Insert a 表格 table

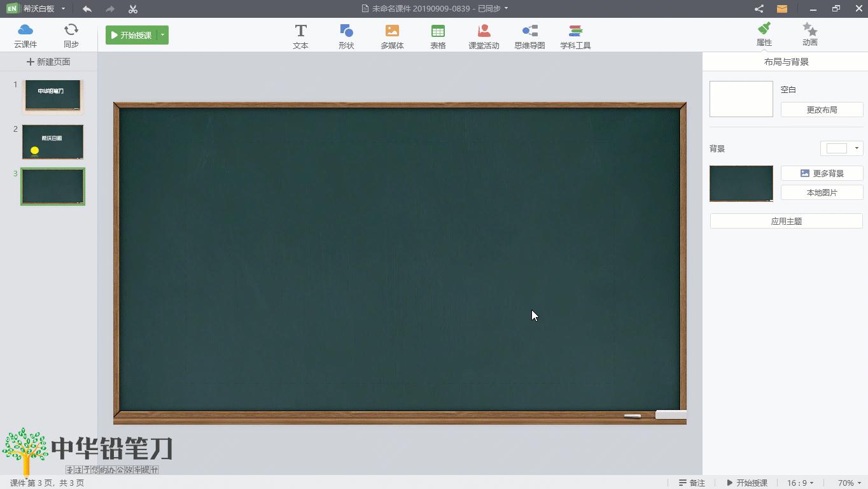tap(438, 36)
